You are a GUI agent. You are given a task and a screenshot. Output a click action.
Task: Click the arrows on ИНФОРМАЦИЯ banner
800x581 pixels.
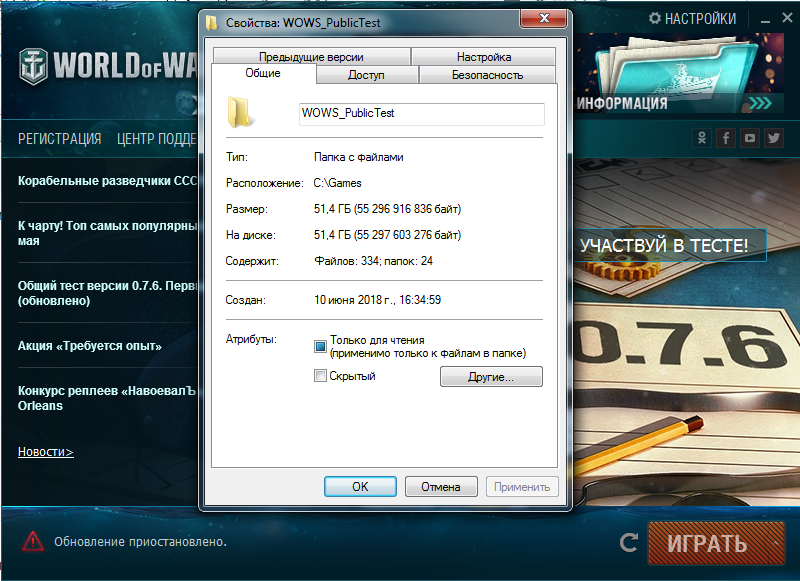[x=760, y=104]
